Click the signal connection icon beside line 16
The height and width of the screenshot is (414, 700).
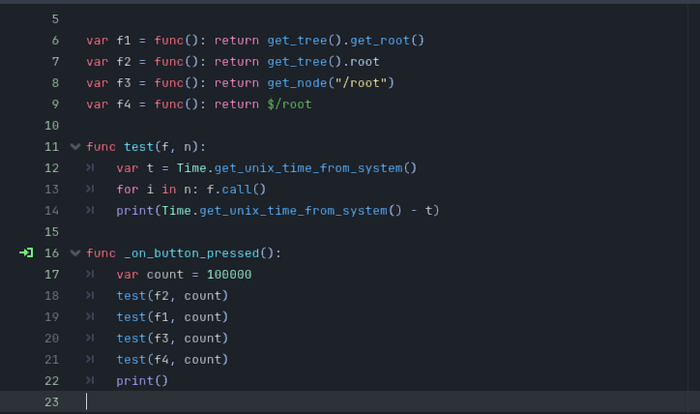(26, 253)
